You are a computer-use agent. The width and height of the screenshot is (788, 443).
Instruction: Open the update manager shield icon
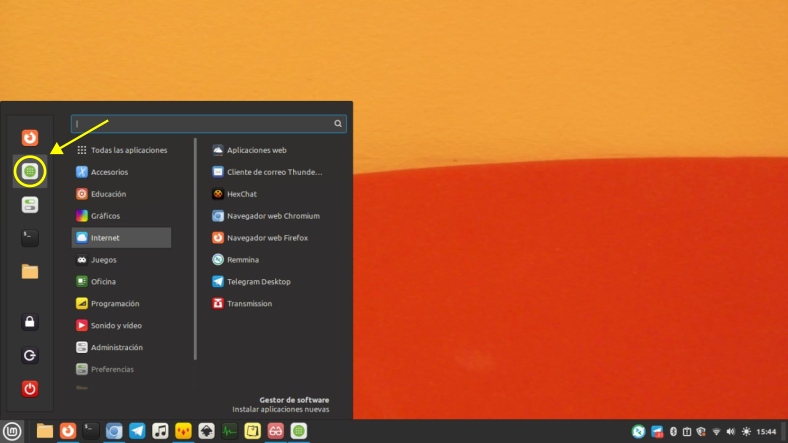701,431
